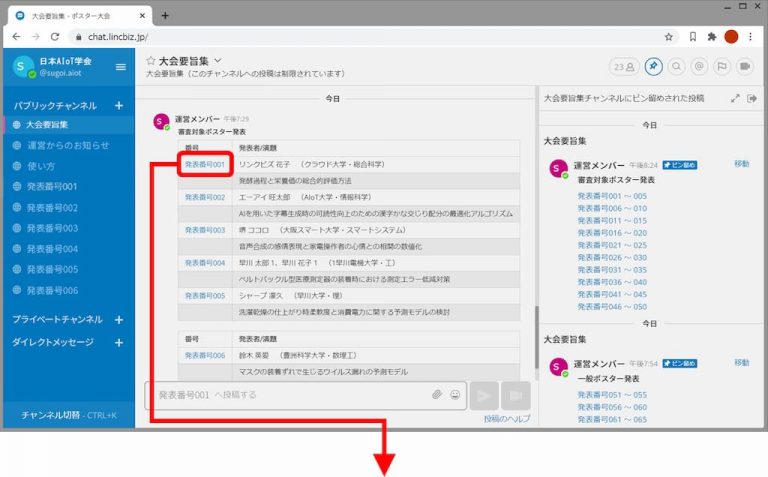Click the 発表番号001 link in table
Viewport: 768px width, 477px height.
[x=205, y=163]
